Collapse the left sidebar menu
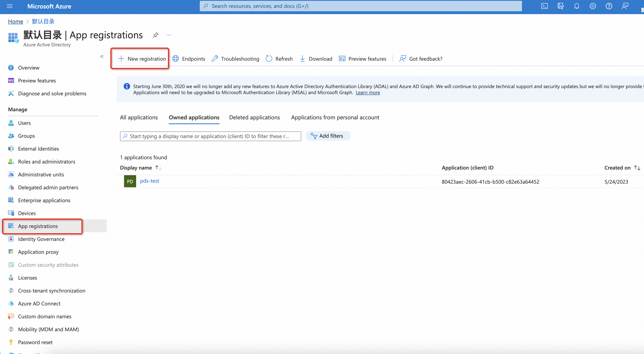 [102, 56]
